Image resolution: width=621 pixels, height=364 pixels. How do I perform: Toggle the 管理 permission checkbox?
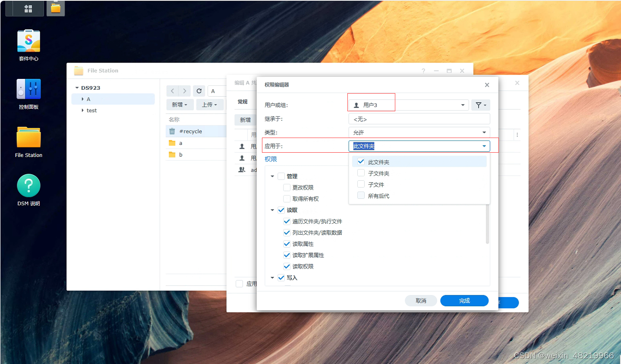pyautogui.click(x=281, y=176)
